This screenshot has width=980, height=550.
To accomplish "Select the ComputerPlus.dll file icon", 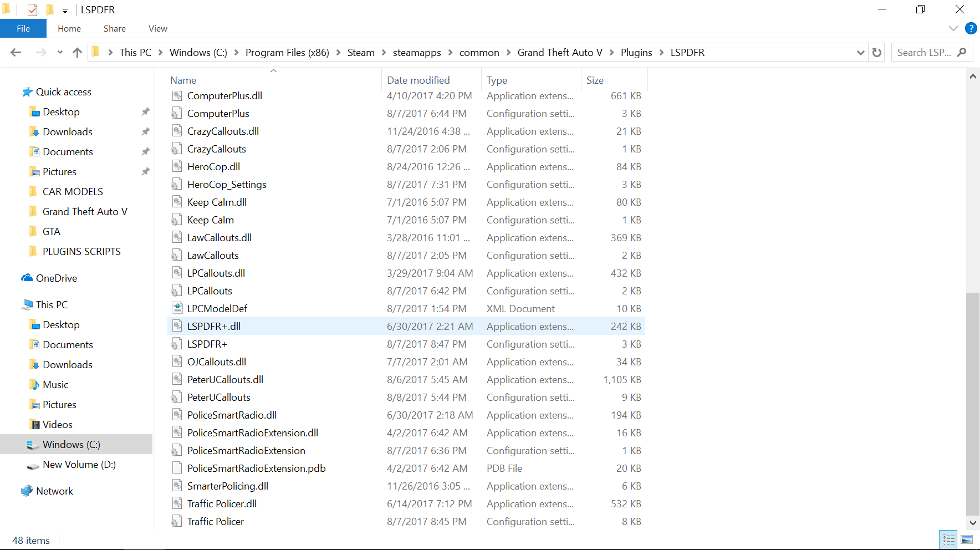I will (177, 95).
